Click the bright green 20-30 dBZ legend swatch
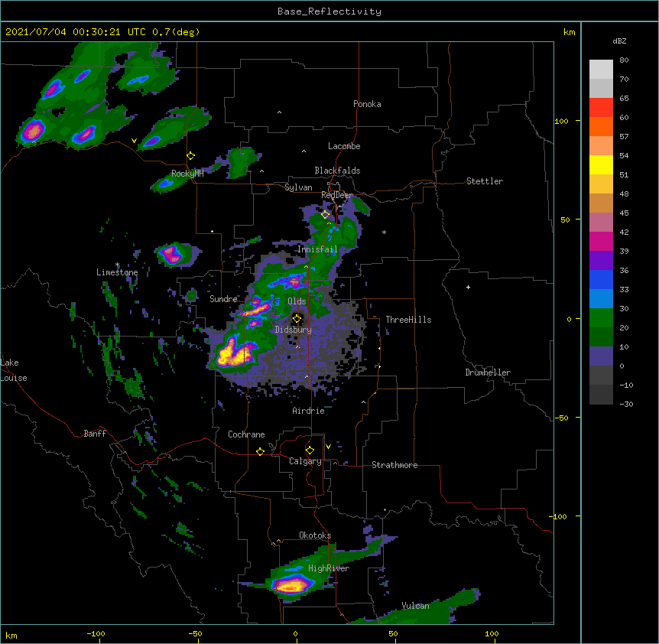Screen dimensions: 659x644 601,318
